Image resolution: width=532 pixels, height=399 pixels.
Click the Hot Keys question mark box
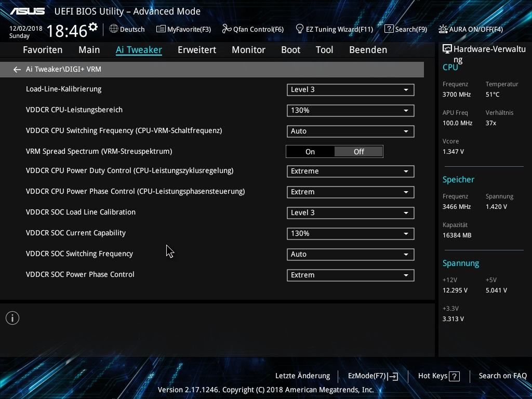454,376
